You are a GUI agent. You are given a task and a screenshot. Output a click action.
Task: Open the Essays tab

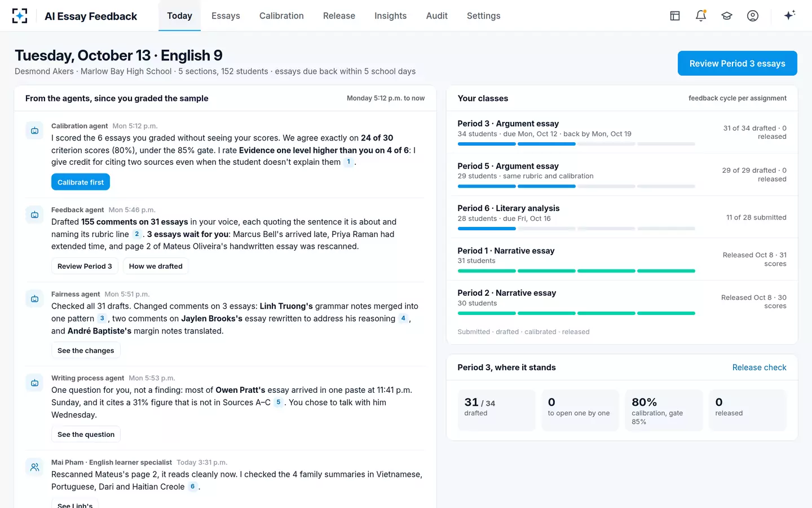pos(226,16)
